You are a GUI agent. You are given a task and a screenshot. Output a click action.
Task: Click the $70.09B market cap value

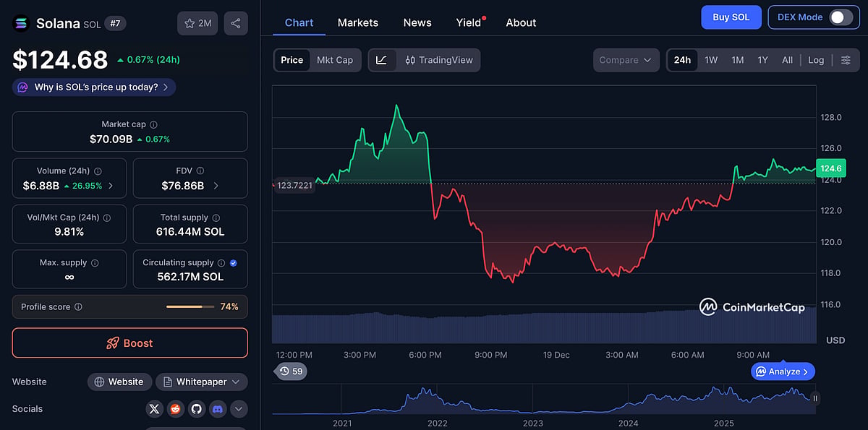coord(111,139)
